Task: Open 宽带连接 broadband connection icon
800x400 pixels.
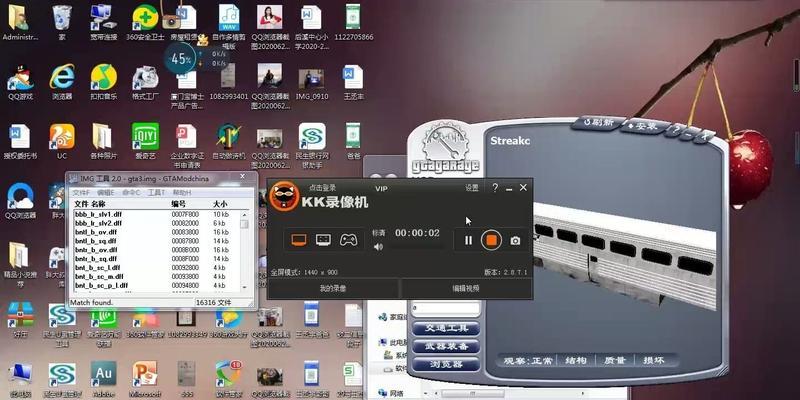Action: pyautogui.click(x=104, y=22)
